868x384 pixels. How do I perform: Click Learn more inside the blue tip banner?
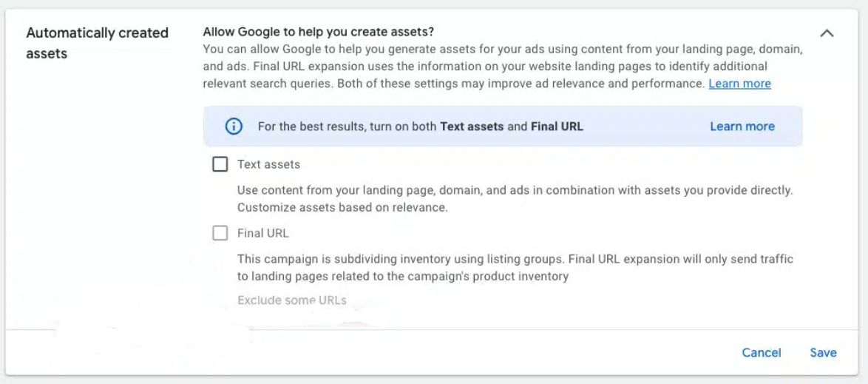(x=742, y=127)
